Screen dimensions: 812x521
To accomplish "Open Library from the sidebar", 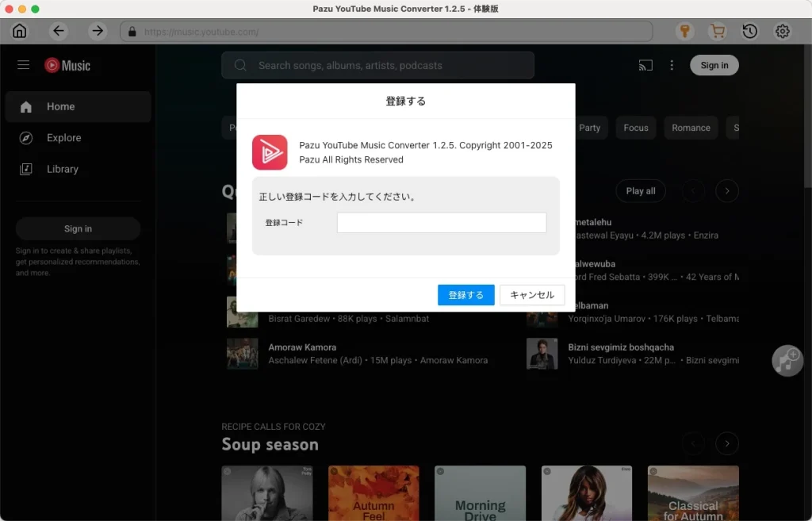I will click(x=63, y=169).
